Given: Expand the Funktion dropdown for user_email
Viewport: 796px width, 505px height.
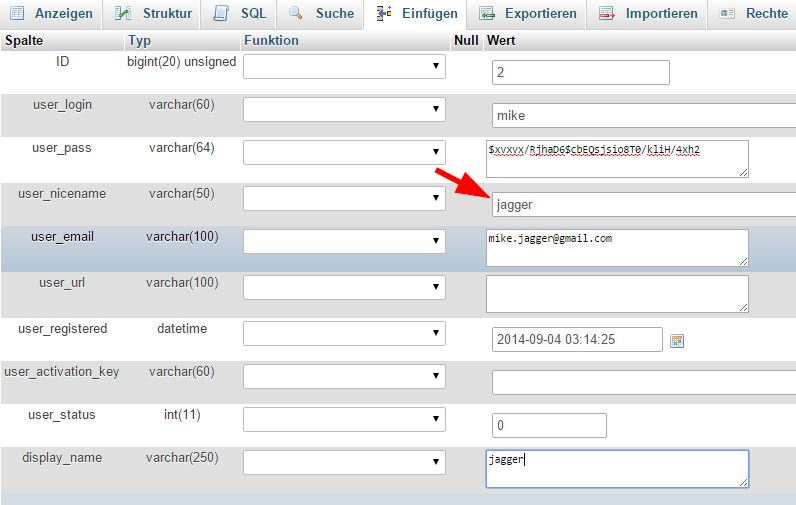Looking at the screenshot, I should tap(344, 241).
